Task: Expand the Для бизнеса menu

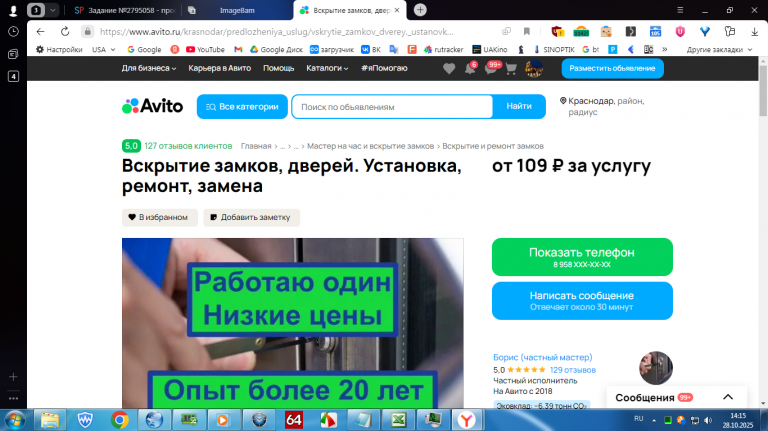Action: 148,68
